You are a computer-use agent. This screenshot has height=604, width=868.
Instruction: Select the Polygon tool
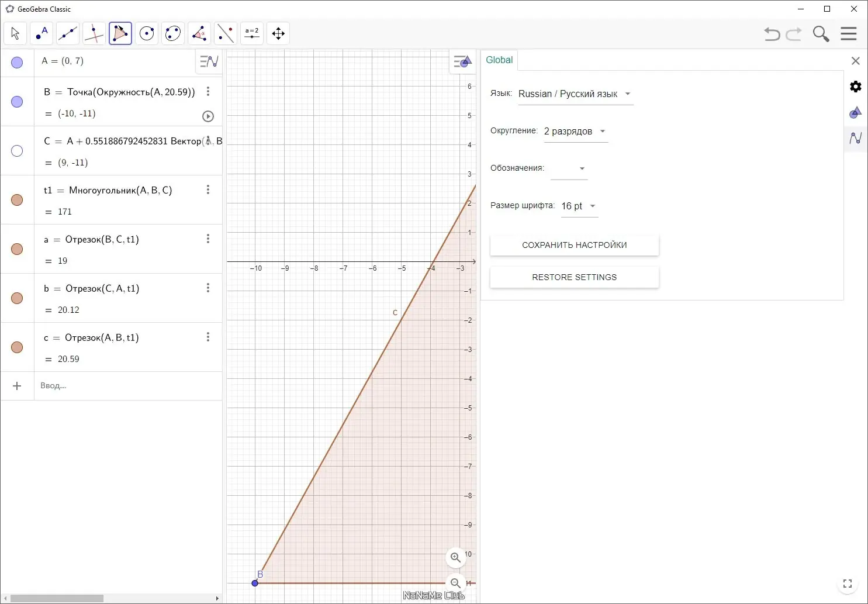(120, 33)
